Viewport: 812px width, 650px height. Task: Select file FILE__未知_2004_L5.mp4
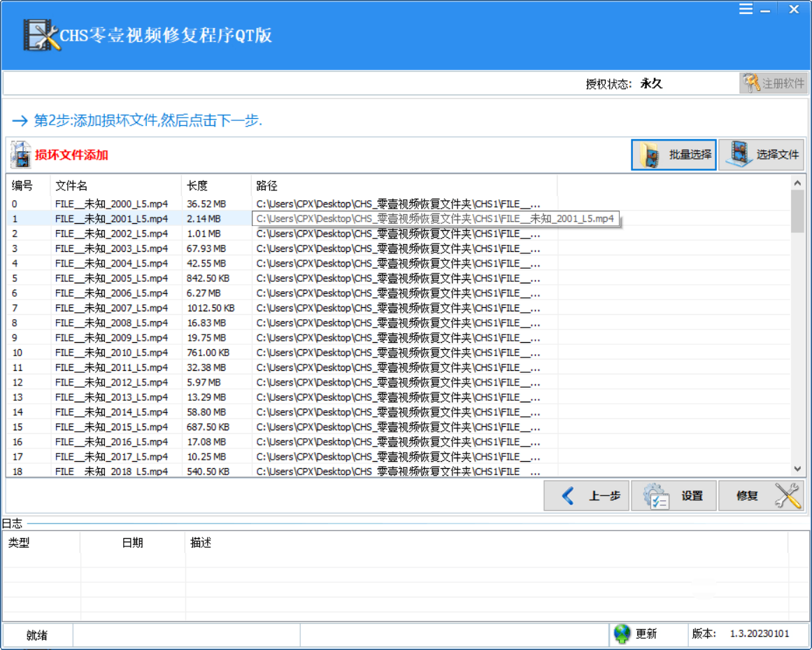(x=111, y=264)
